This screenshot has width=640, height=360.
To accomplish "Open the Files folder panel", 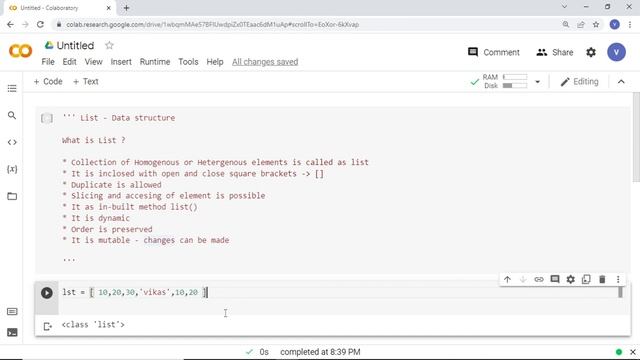I will point(12,196).
